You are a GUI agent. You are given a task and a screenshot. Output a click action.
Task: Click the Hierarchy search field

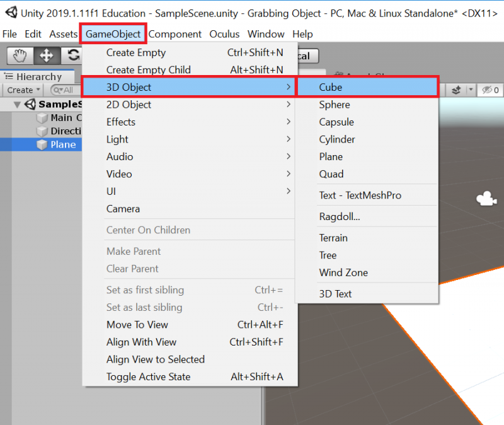(66, 90)
